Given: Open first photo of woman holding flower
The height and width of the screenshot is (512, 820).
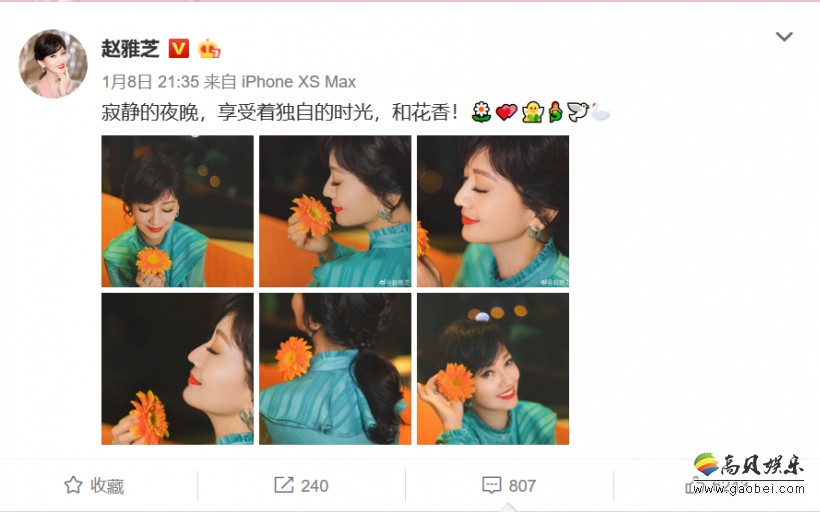Looking at the screenshot, I should click(x=177, y=211).
